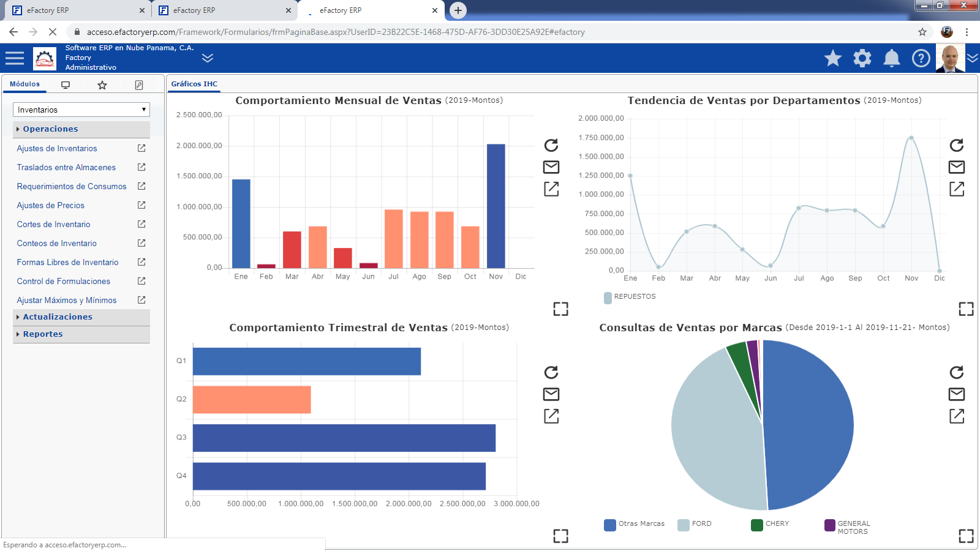Open Ajustes de Inventarios link
Viewport: 980px width, 551px height.
(57, 149)
